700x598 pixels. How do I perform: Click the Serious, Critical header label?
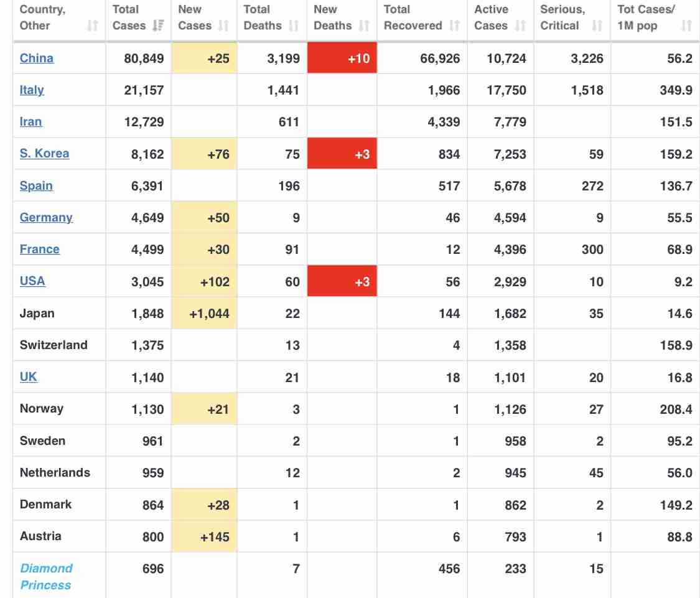[562, 17]
